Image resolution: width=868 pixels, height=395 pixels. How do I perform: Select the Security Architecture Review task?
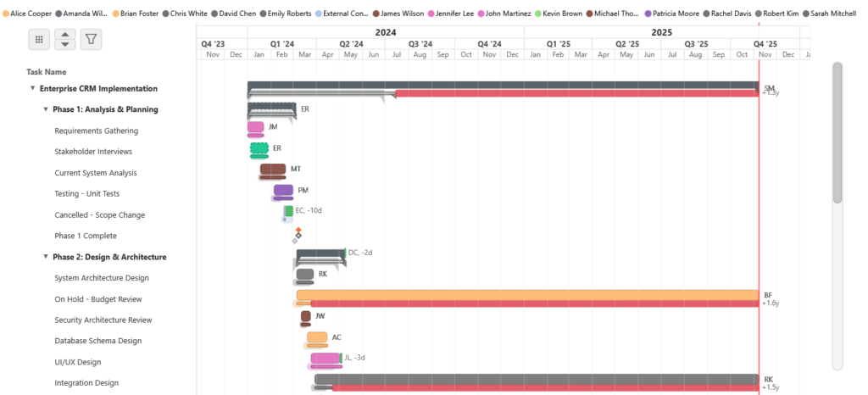click(103, 320)
